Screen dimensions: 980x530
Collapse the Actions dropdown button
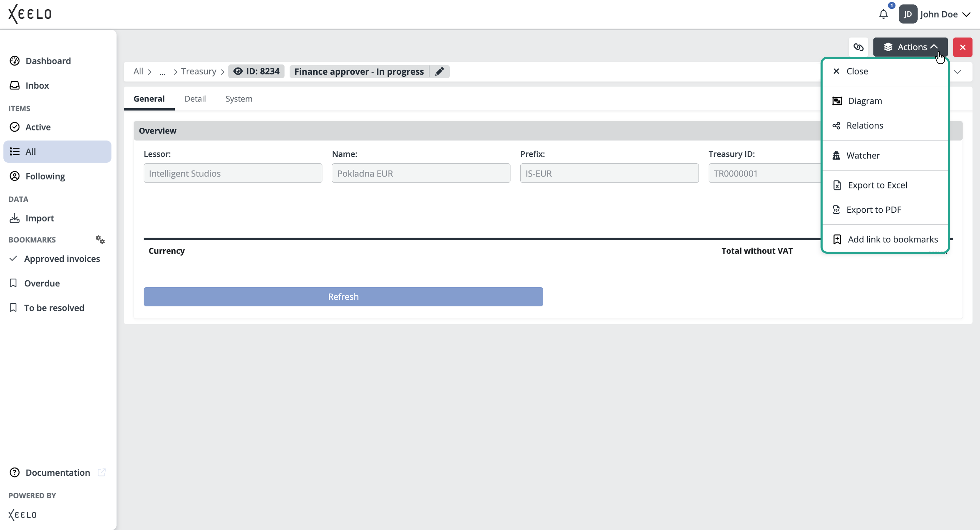910,47
